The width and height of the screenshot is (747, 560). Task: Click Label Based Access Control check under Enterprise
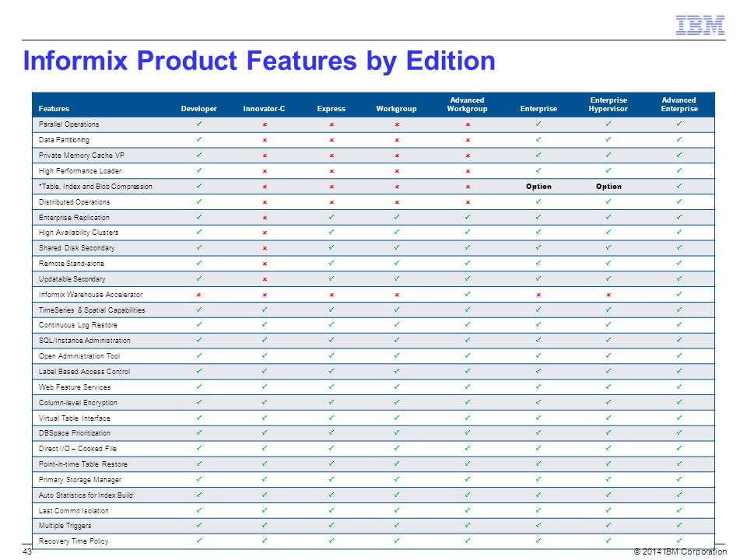click(x=538, y=371)
